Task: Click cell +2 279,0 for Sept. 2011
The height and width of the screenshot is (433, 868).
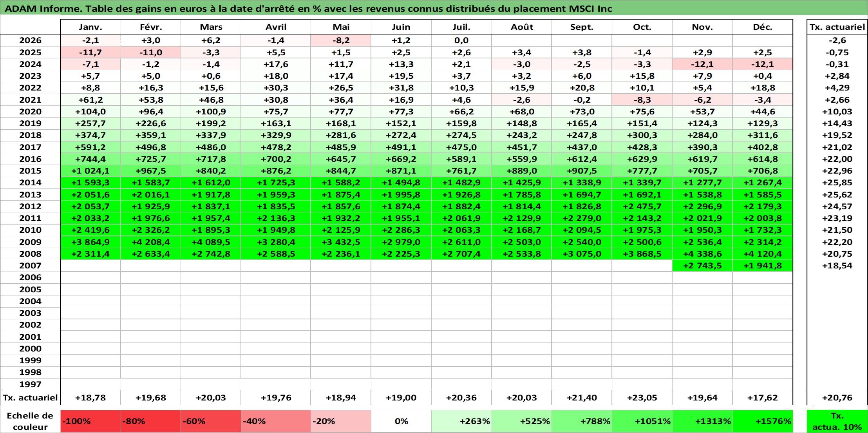Action: (582, 218)
